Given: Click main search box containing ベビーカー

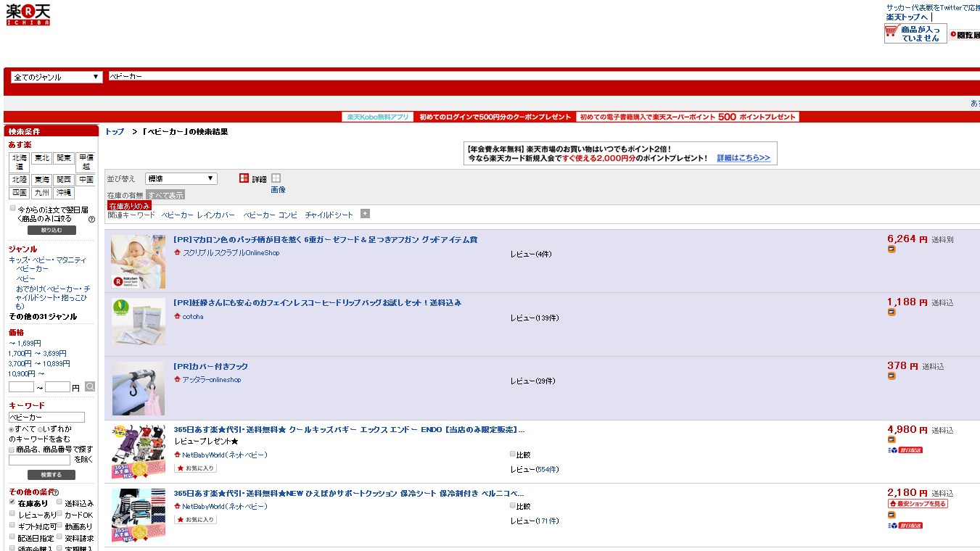Looking at the screenshot, I should tap(543, 75).
